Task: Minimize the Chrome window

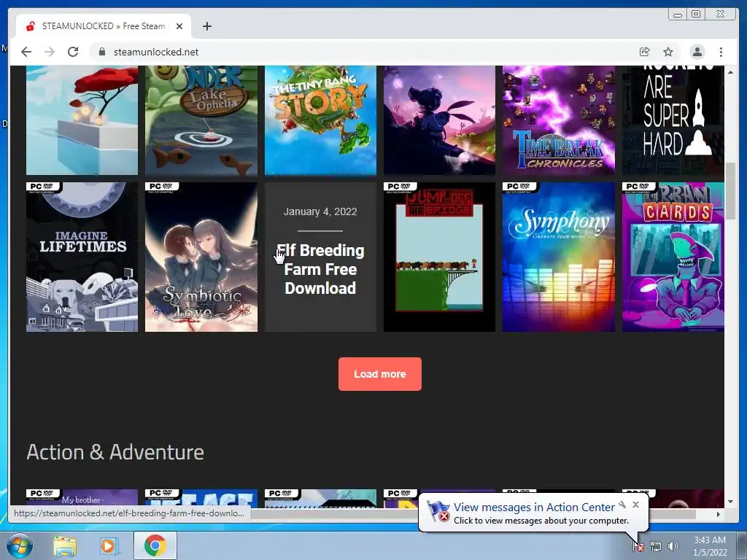Action: (x=678, y=15)
